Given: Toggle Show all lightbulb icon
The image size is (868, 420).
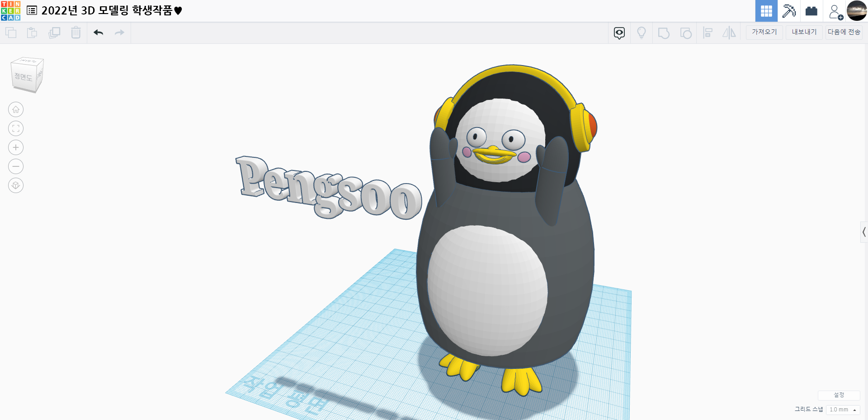Looking at the screenshot, I should click(x=641, y=33).
